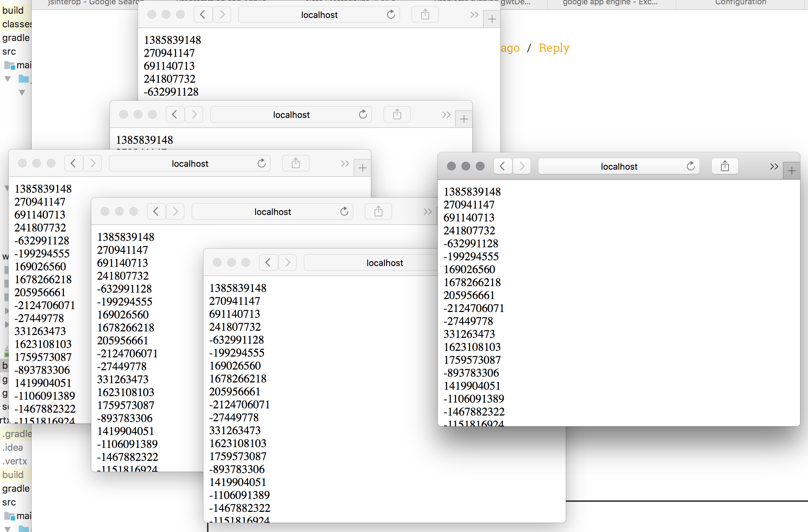Switch to google app engine browser tab
This screenshot has width=808, height=532.
click(610, 3)
